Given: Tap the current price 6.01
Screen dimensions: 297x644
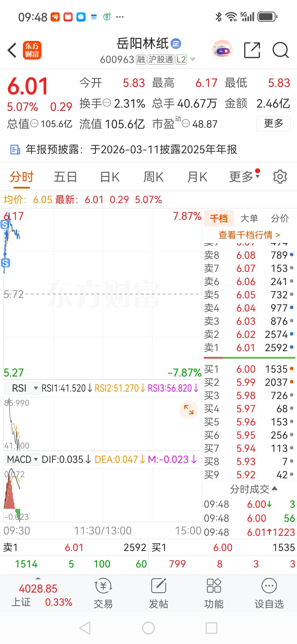Looking at the screenshot, I should coord(28,86).
